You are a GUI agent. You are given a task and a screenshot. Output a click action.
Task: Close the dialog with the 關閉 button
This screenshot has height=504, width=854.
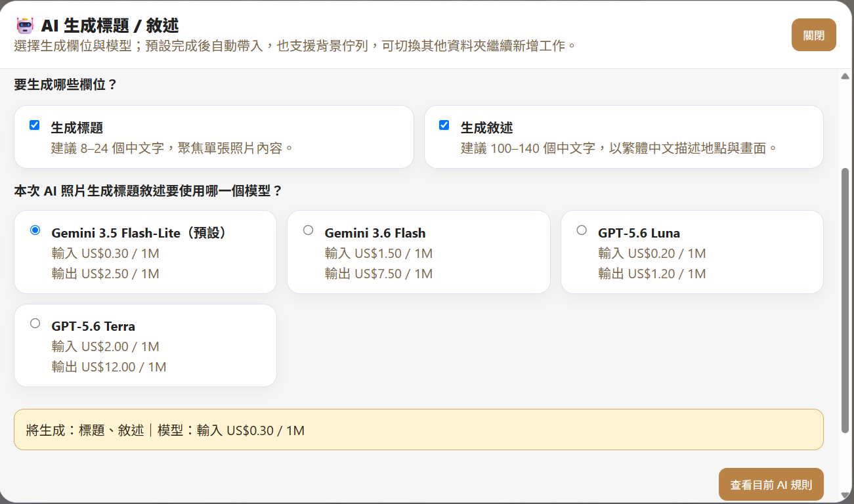(x=813, y=35)
